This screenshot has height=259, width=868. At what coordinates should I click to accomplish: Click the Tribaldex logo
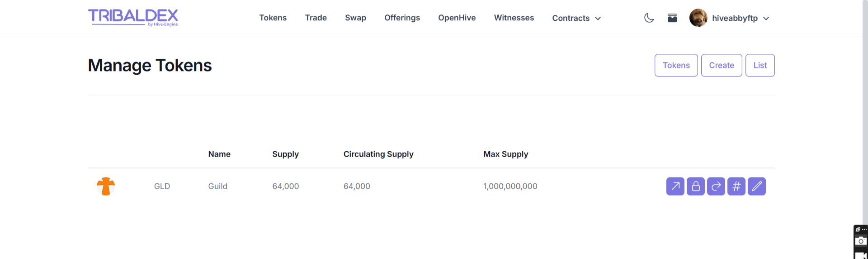click(x=133, y=18)
